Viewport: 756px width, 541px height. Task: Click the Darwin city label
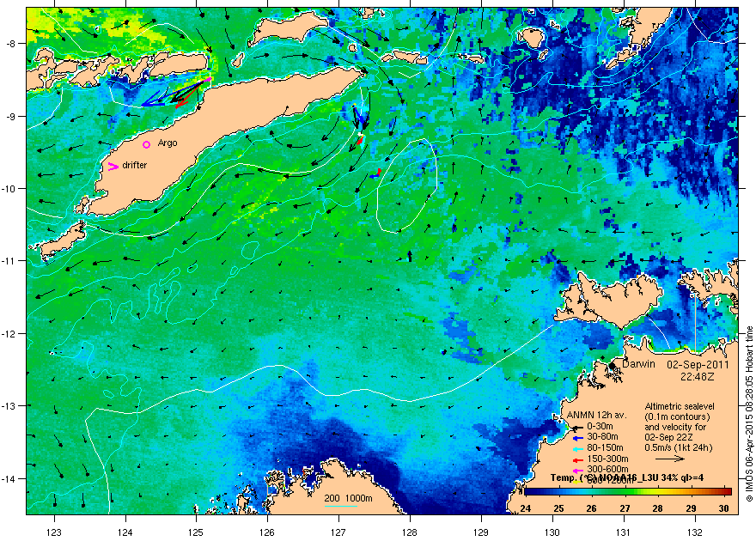tap(639, 364)
